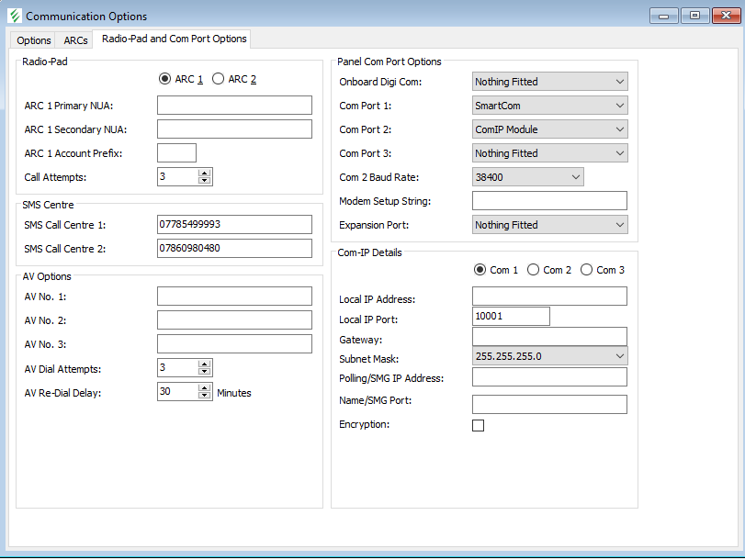Expand the Subnet Mask dropdown

(x=549, y=356)
